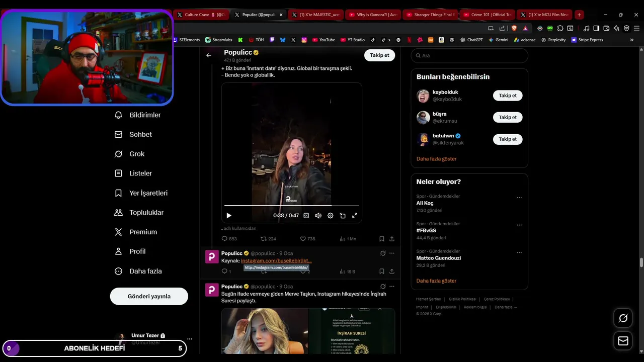Image resolution: width=644 pixels, height=362 pixels.
Task: Open video settings gear icon
Action: pos(331,216)
